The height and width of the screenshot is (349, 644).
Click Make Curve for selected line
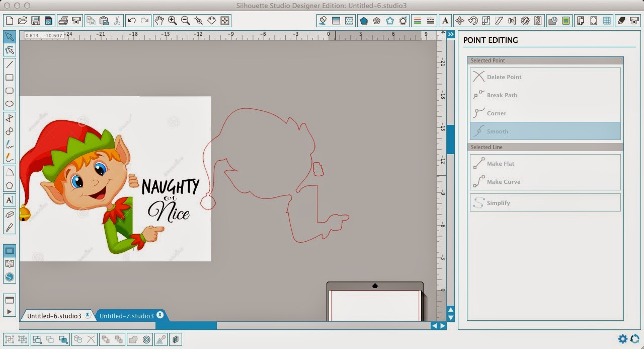pos(545,182)
